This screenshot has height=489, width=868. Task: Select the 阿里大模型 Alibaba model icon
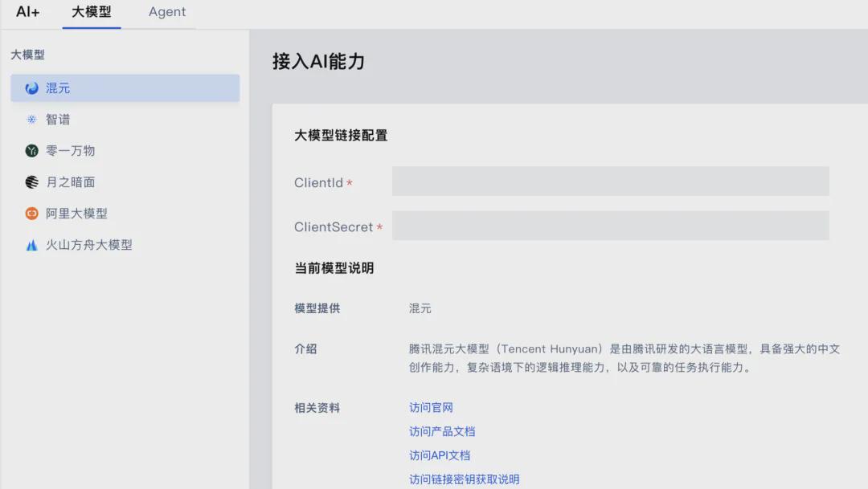(x=30, y=213)
